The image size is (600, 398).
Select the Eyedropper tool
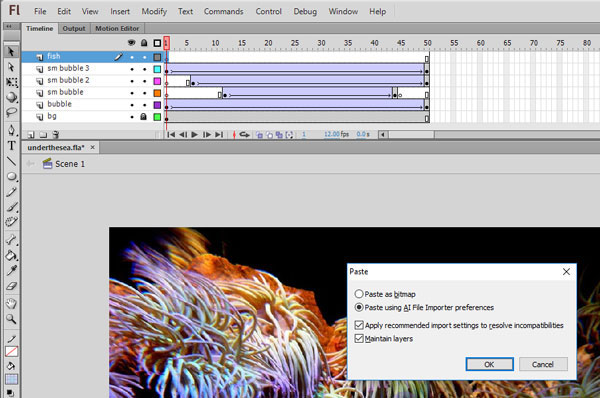tap(11, 271)
